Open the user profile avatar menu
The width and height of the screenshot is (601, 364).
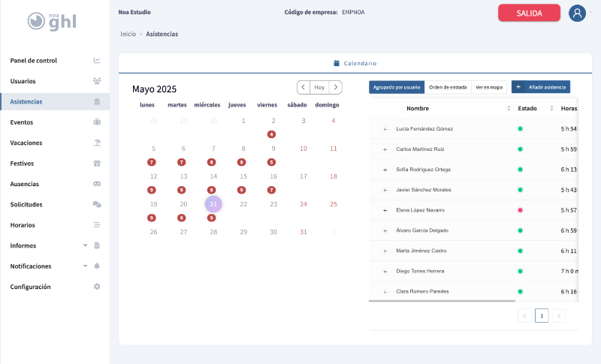pyautogui.click(x=577, y=13)
